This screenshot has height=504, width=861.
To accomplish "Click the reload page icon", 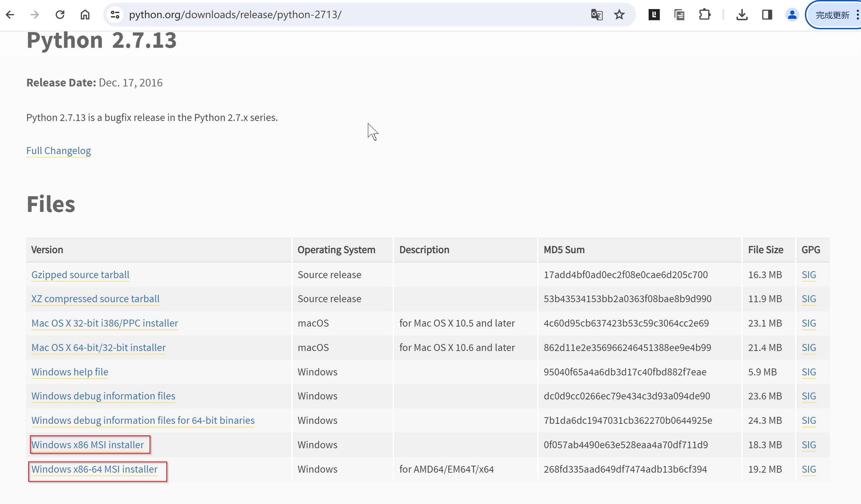I will [x=60, y=15].
